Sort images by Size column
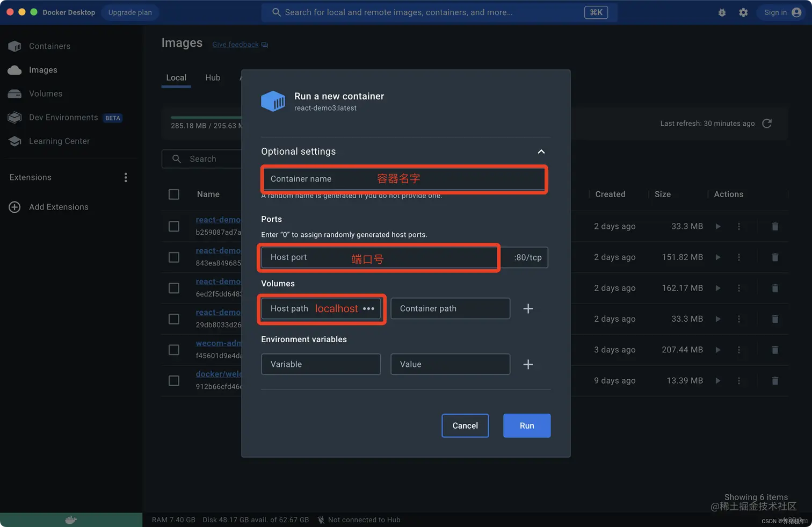This screenshot has width=812, height=527. pyautogui.click(x=662, y=194)
